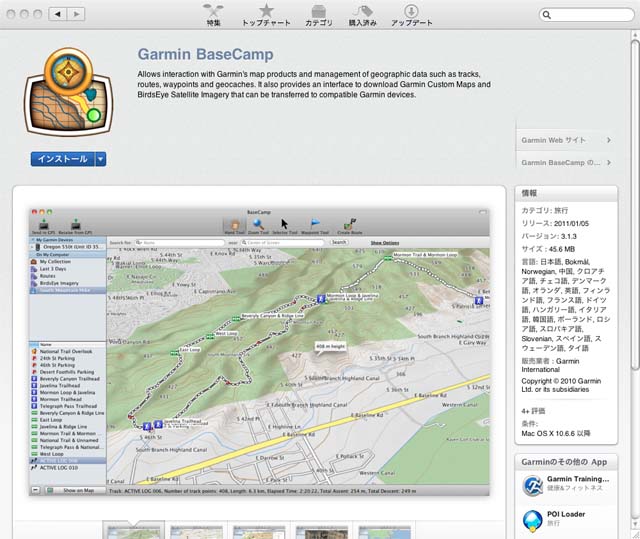Viewport: 640px width, 539px height.
Task: Click the Mac OS X 10.6.6 以降 requirement
Action: 556,433
